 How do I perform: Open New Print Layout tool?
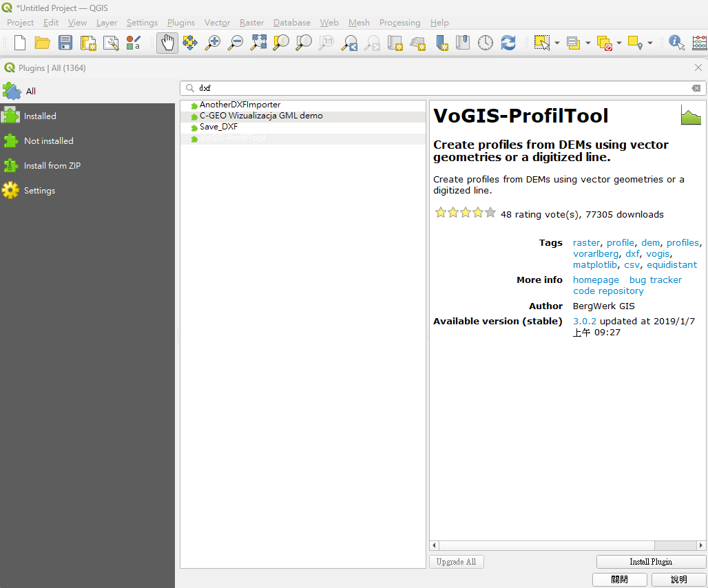pos(88,43)
